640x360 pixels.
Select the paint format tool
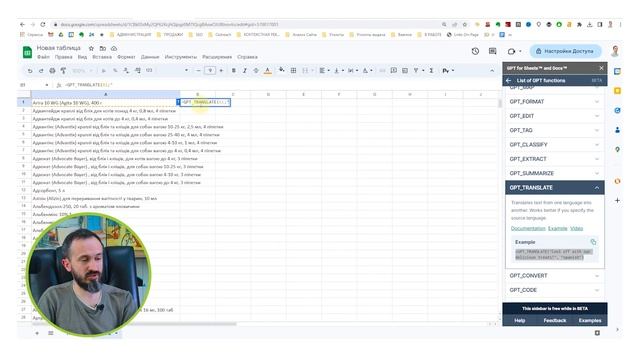[63, 71]
